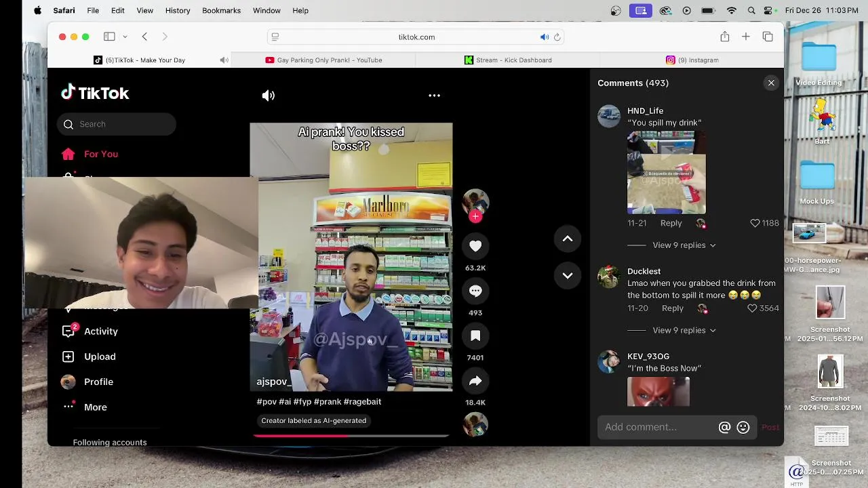Screen dimensions: 868x488
Task: Go to next video with down arrow
Action: (568, 275)
